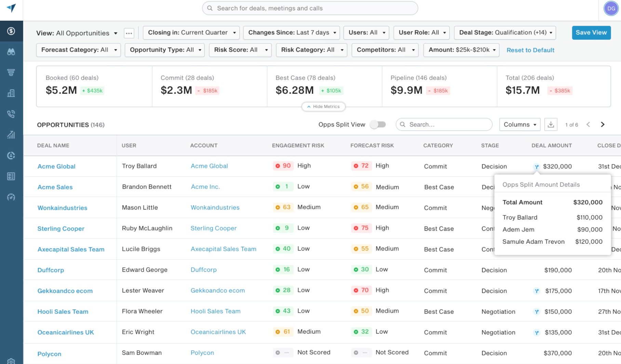Click the Duffcorp $190,000 deal amount
The width and height of the screenshot is (621, 364).
(x=558, y=270)
